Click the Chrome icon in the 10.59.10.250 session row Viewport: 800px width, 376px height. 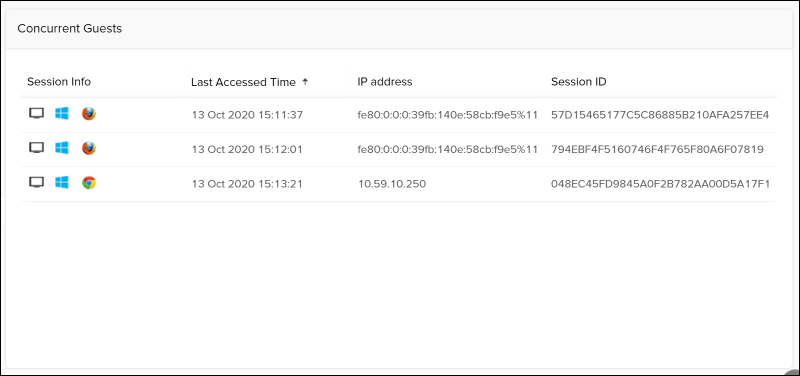click(89, 183)
